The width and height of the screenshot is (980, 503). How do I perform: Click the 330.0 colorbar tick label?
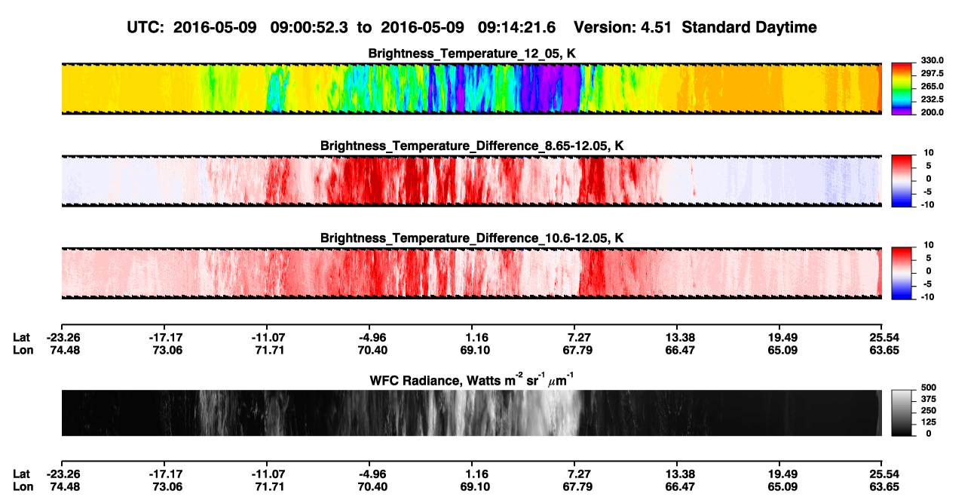pos(933,61)
